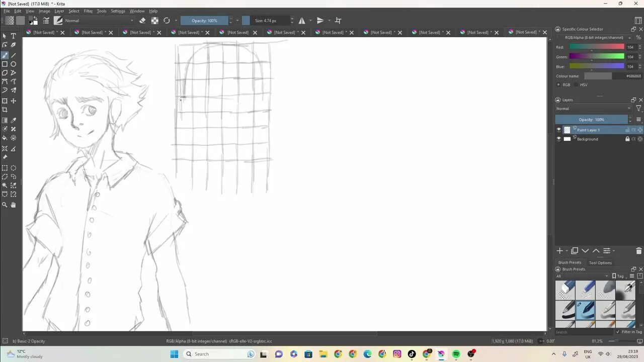The width and height of the screenshot is (644, 362).
Task: Open the Filter menu
Action: coord(88,11)
